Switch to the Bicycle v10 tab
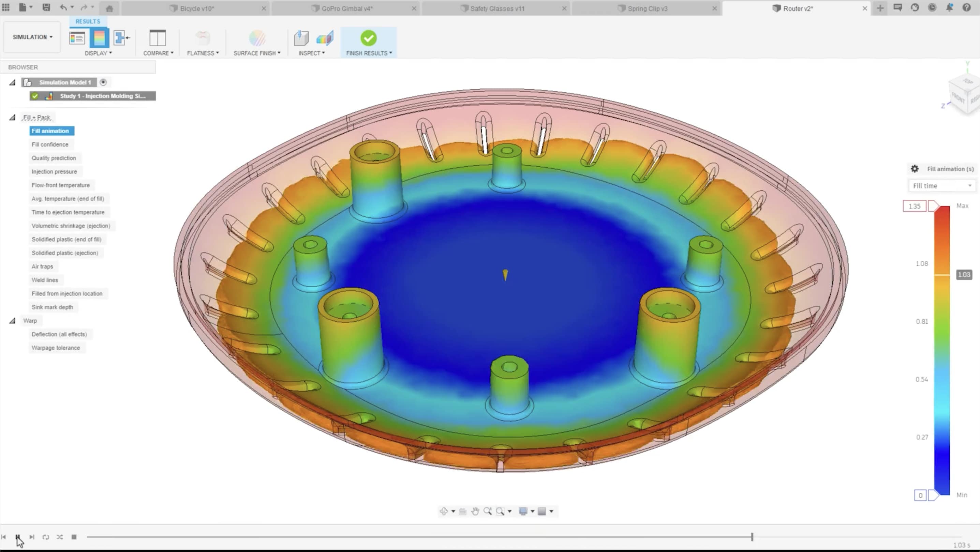Image resolution: width=980 pixels, height=552 pixels. pyautogui.click(x=197, y=9)
